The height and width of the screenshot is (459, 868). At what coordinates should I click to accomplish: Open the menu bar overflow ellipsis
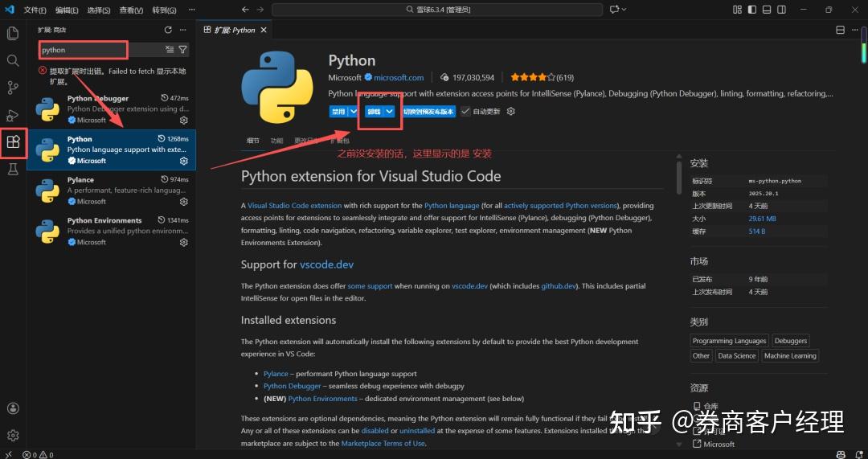coord(191,10)
